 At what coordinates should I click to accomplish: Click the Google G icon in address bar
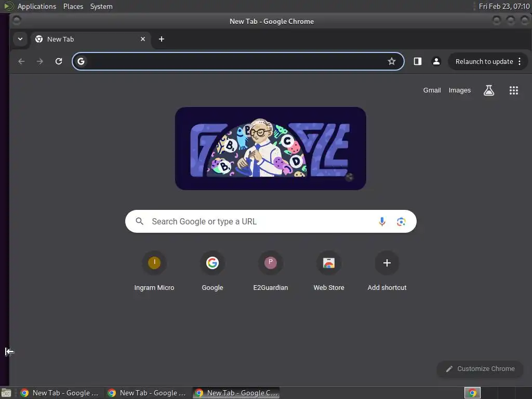tap(81, 61)
